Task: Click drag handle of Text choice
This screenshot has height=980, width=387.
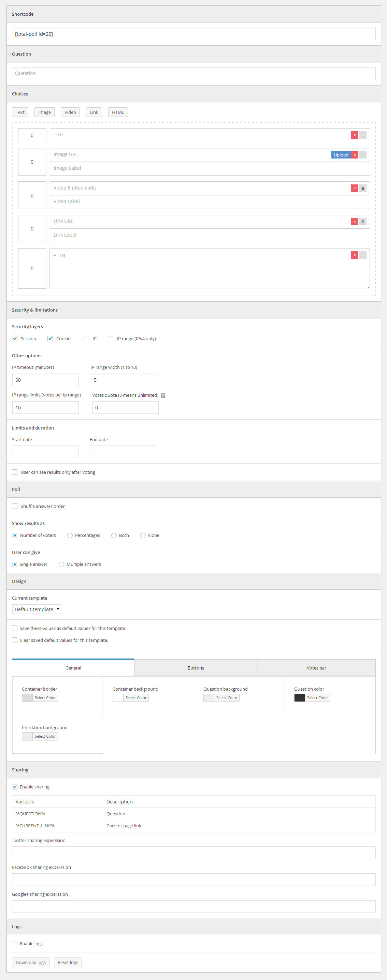Action: (363, 135)
